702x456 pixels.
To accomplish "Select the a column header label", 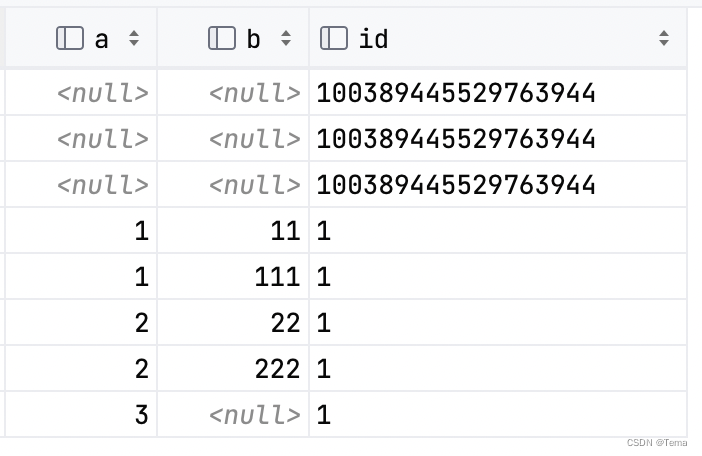I will [x=102, y=39].
